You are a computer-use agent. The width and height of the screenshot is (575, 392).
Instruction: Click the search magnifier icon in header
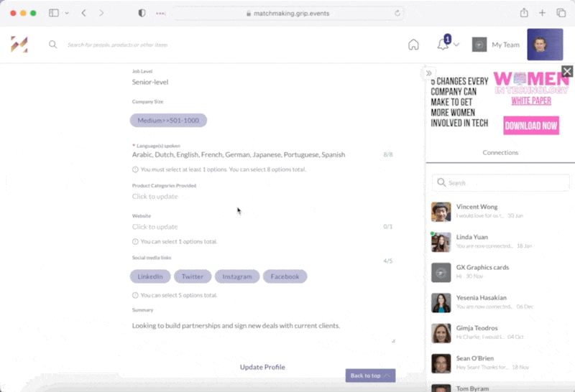coord(52,45)
